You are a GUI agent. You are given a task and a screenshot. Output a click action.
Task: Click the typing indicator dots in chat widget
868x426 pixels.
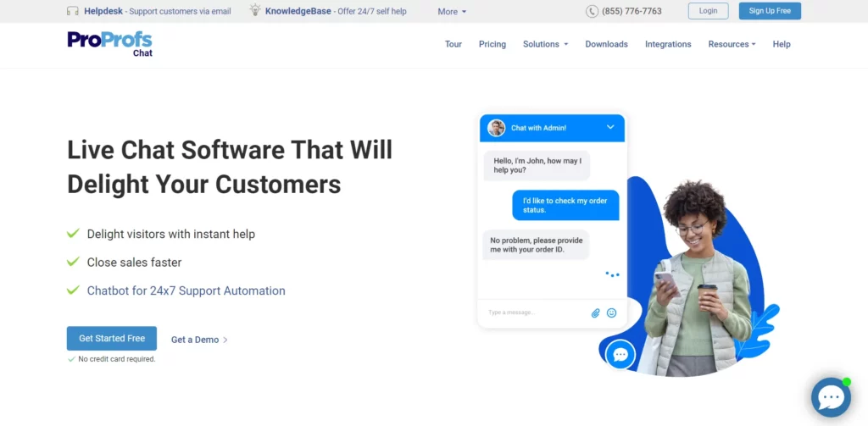[x=612, y=274]
